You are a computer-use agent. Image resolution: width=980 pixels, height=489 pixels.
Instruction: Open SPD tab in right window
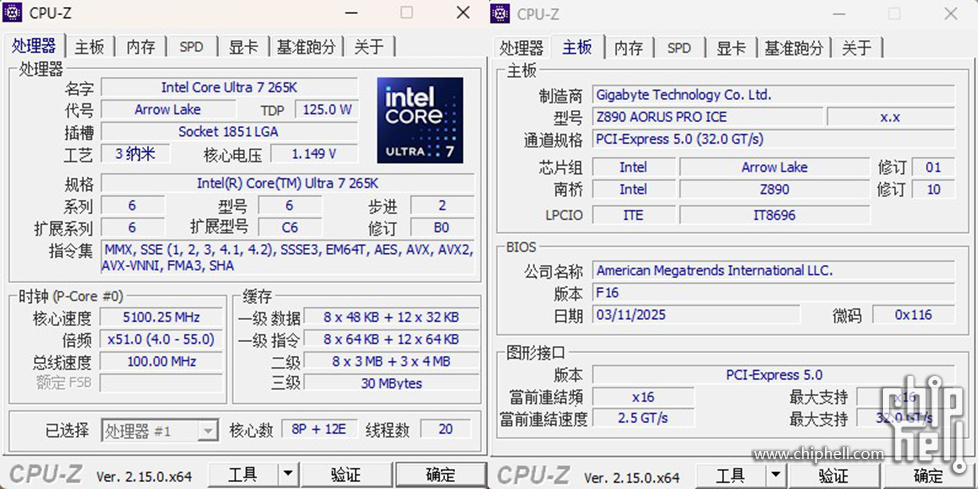[x=679, y=48]
